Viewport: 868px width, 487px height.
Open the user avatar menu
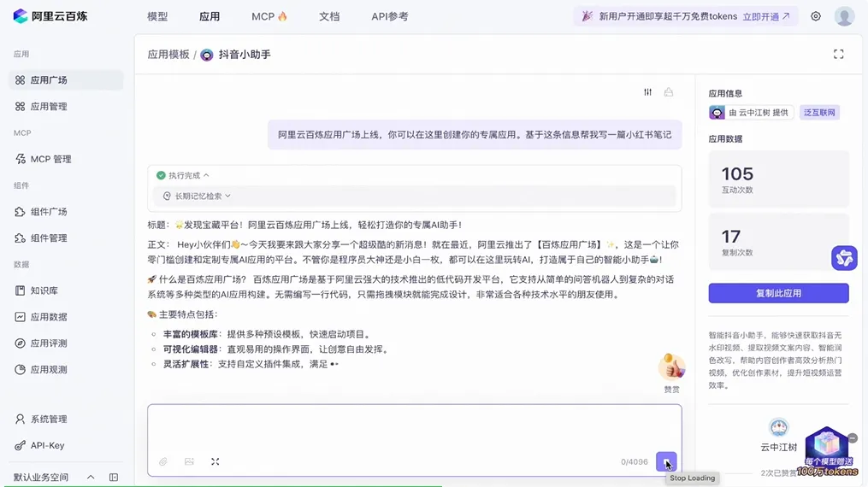click(844, 16)
